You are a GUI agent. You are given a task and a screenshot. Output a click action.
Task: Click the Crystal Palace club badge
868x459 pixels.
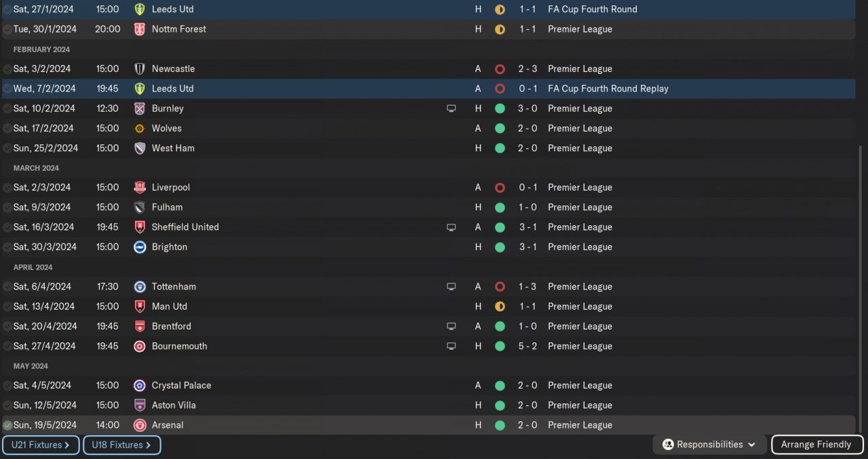tap(140, 385)
